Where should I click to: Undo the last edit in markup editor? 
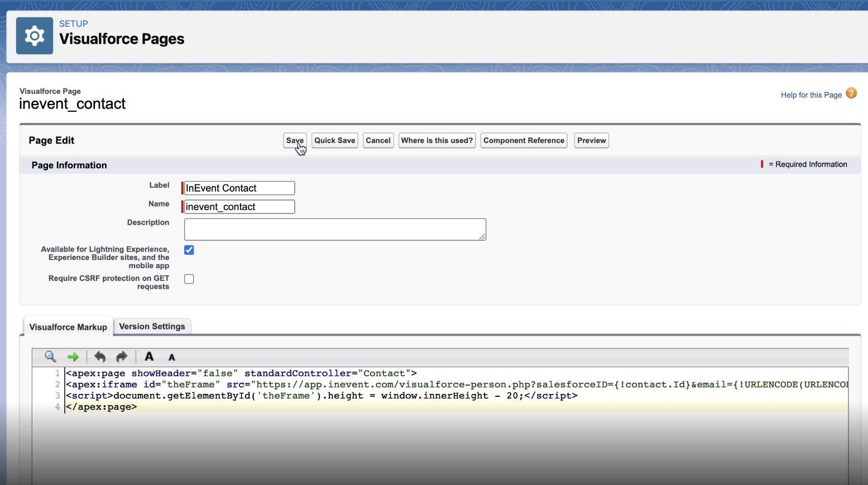click(x=100, y=356)
